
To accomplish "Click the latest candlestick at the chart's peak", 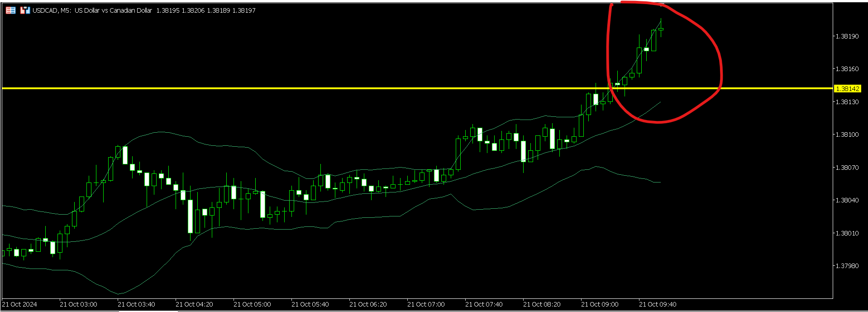I will click(x=661, y=29).
